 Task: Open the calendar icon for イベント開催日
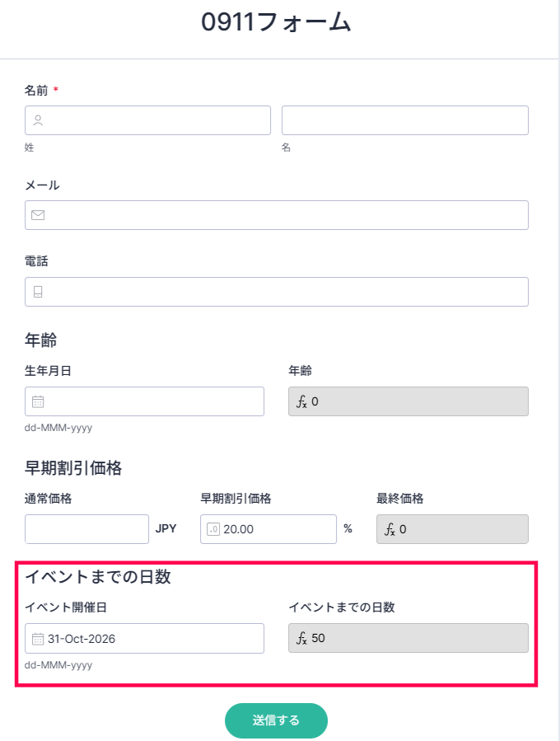tap(38, 639)
